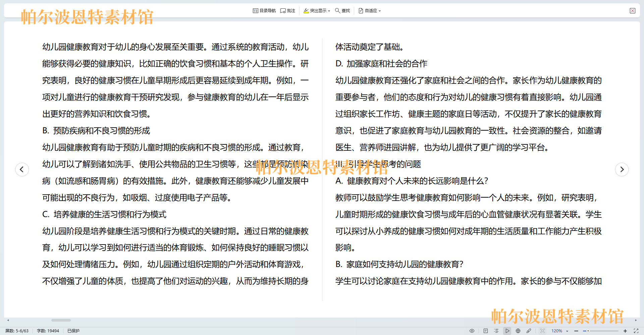Image resolution: width=644 pixels, height=335 pixels.
Task: Adjust the zoom slider handle
Action: pyautogui.click(x=588, y=331)
